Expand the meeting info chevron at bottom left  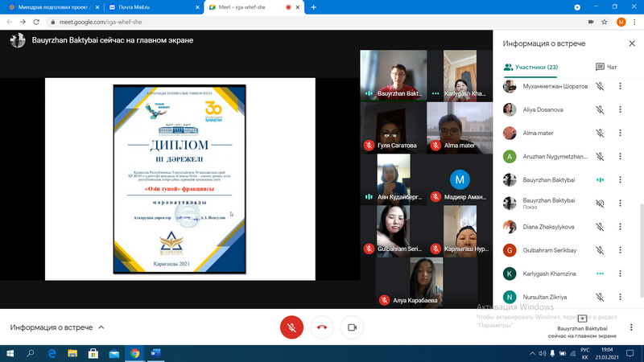click(101, 327)
